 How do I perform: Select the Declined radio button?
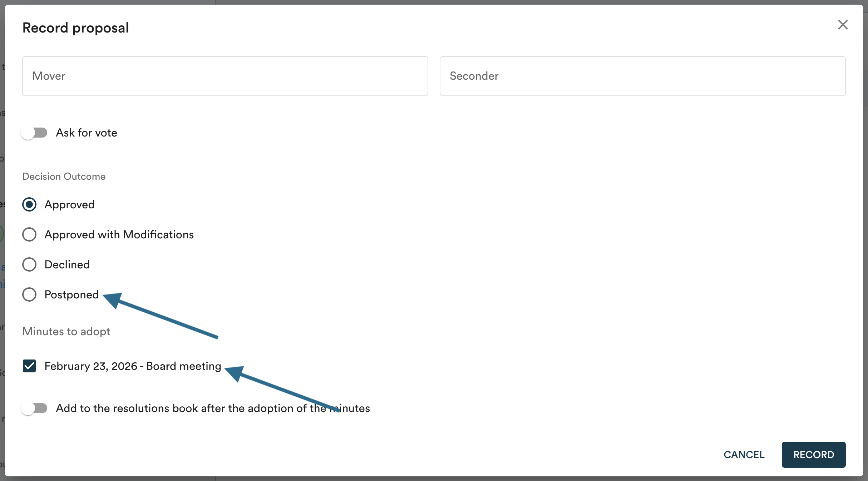coord(29,265)
